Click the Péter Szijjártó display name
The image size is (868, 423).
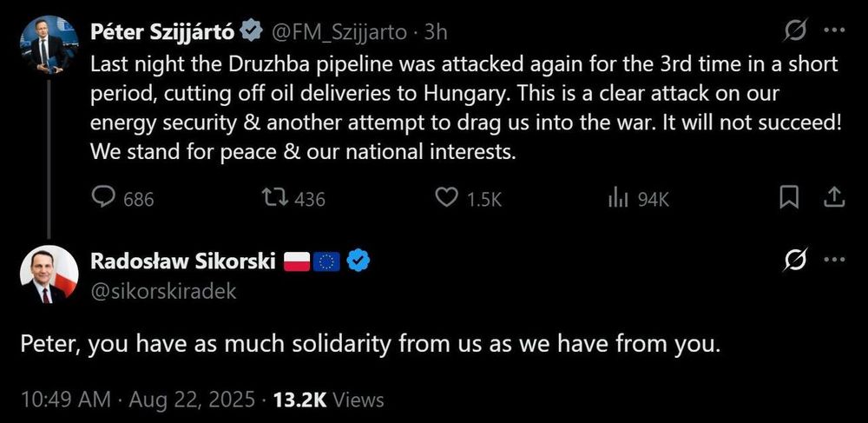(x=162, y=32)
